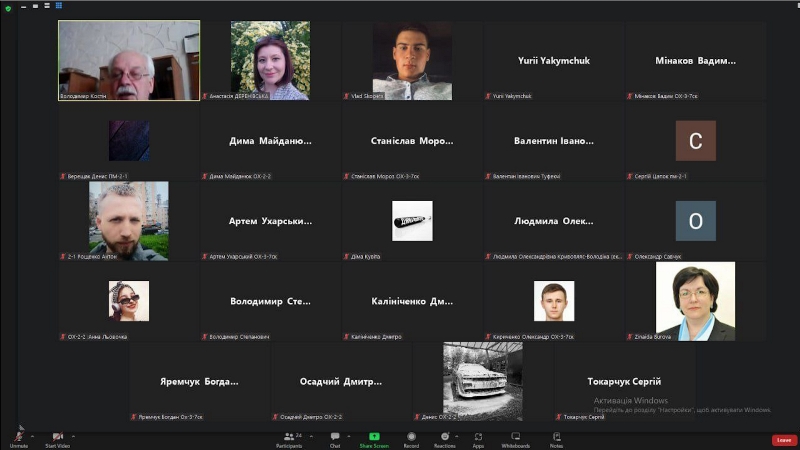This screenshot has width=800, height=450.
Task: Expand the arrow next to Participants
Action: [x=311, y=437]
